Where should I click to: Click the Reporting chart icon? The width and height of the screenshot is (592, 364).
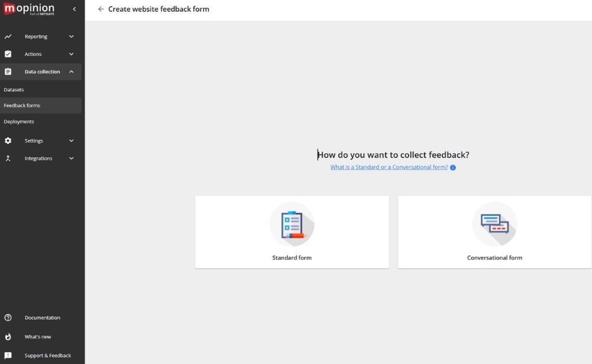click(7, 36)
